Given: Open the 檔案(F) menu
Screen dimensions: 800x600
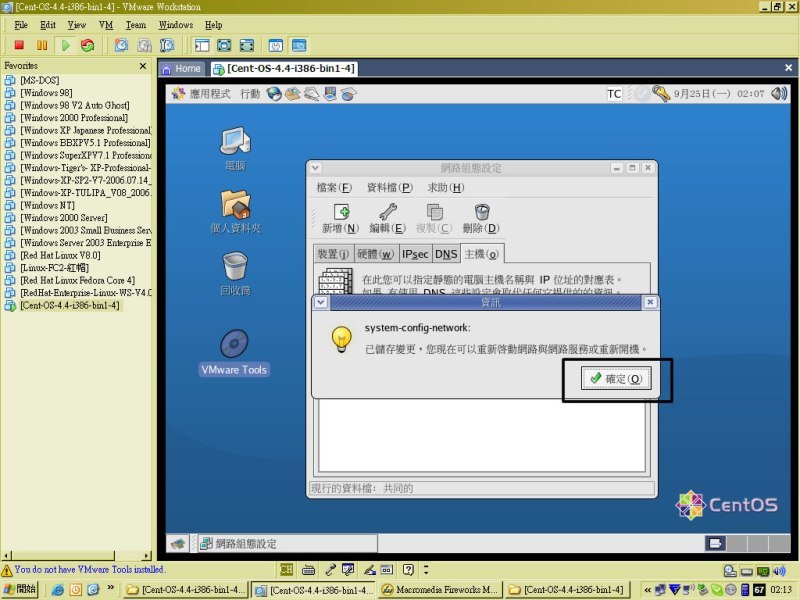Looking at the screenshot, I should tap(334, 188).
